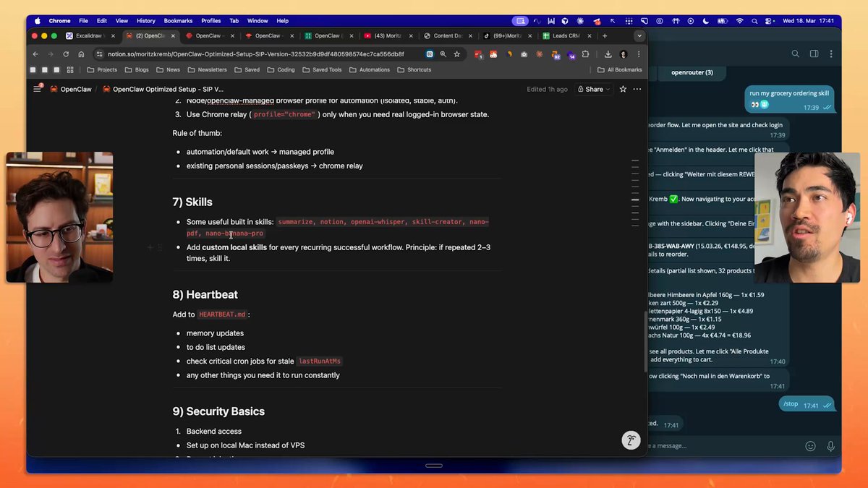Reload the page with the refresh icon
This screenshot has width=868, height=488.
pyautogui.click(x=65, y=53)
